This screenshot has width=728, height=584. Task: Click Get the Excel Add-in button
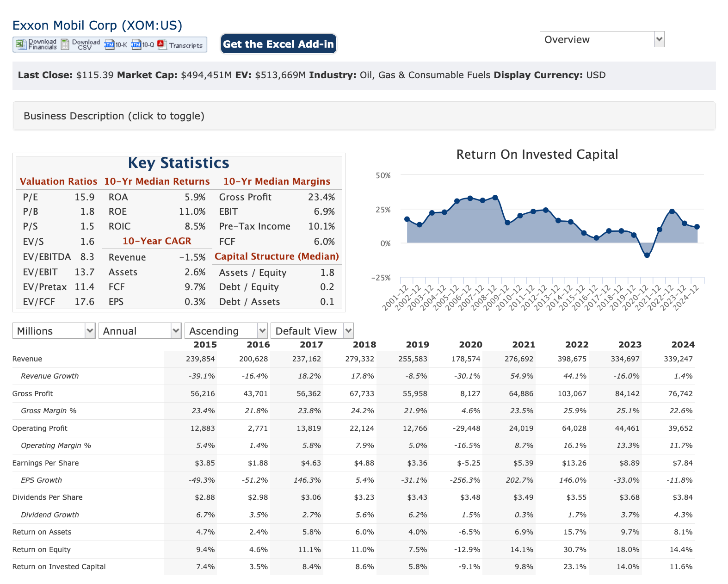278,44
